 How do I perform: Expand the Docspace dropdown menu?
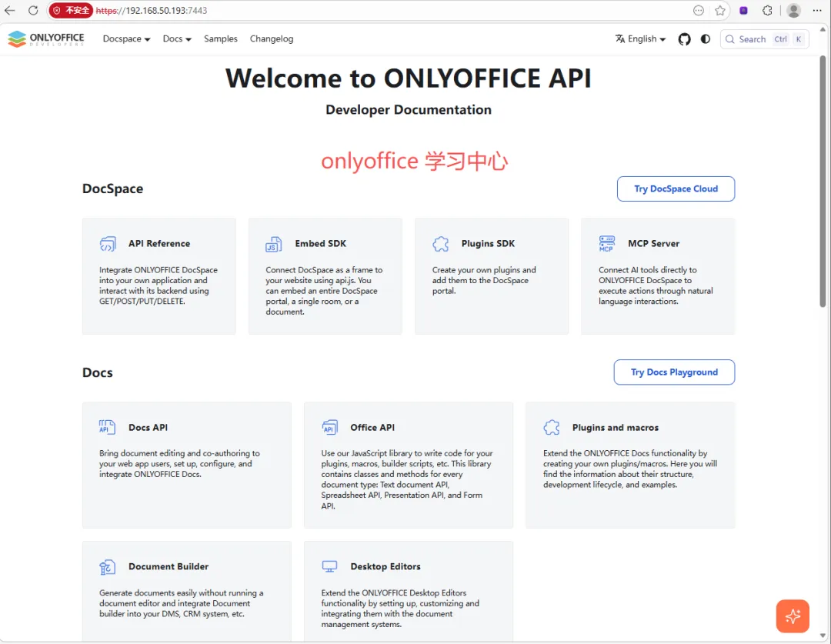tap(127, 38)
